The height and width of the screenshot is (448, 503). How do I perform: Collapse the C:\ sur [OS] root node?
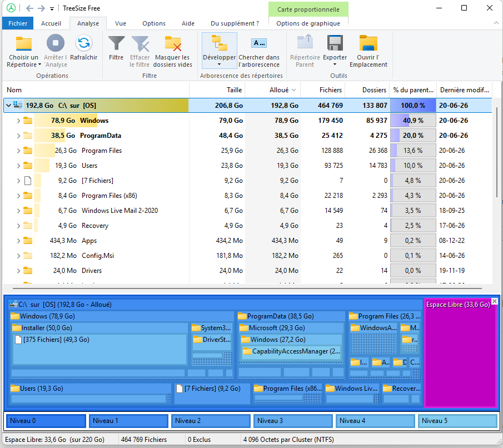pyautogui.click(x=9, y=105)
